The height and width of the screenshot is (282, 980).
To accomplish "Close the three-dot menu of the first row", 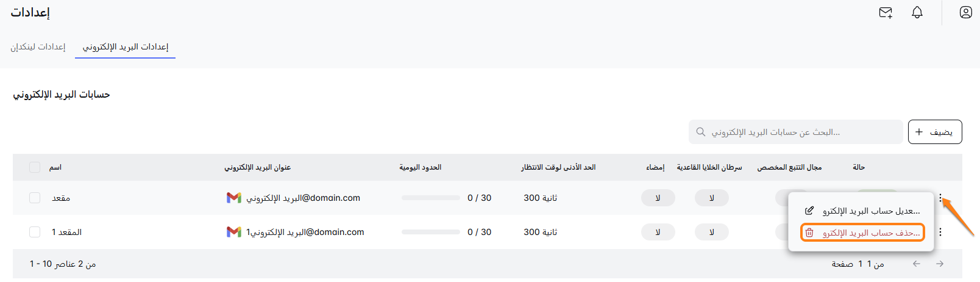I will click(x=940, y=197).
